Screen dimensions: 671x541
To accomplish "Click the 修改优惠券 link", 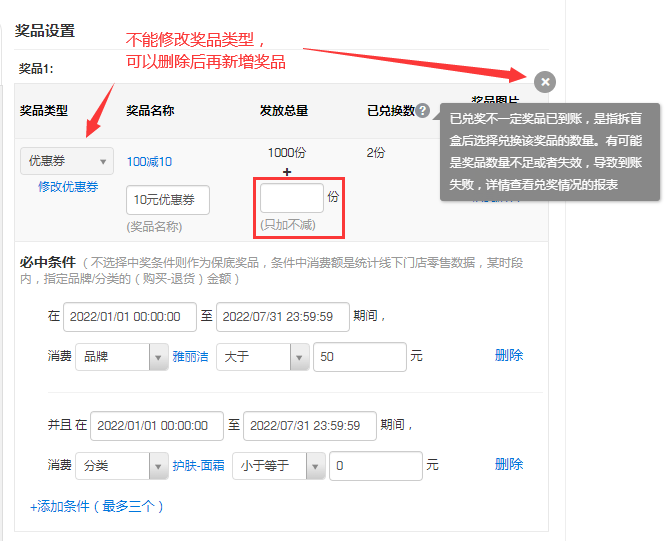I will pos(68,187).
